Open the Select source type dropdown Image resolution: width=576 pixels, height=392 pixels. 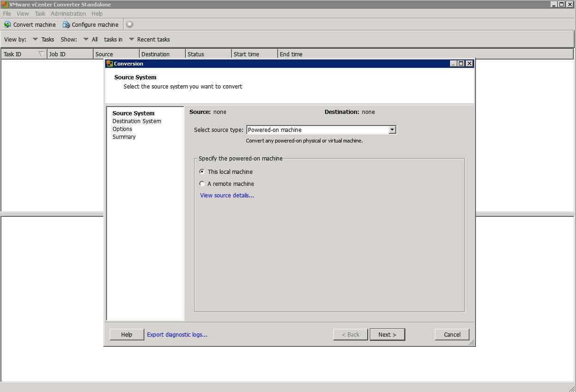tap(392, 130)
